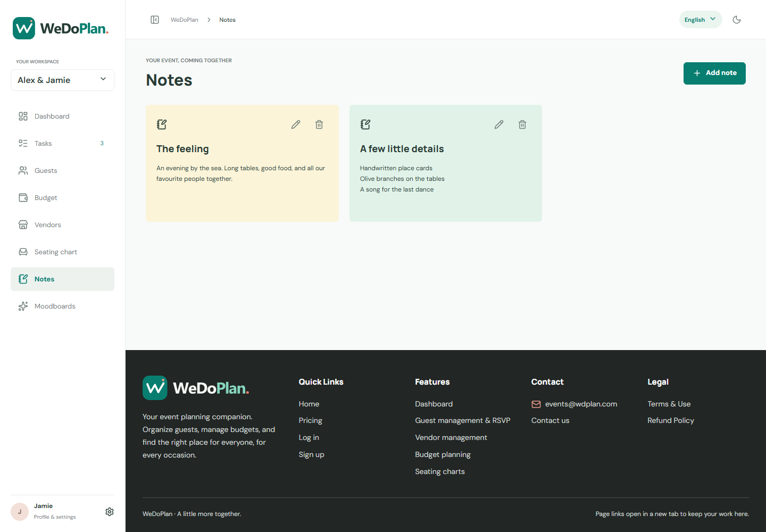Click the Jamie avatar circle
This screenshot has height=532, width=766.
click(x=20, y=512)
